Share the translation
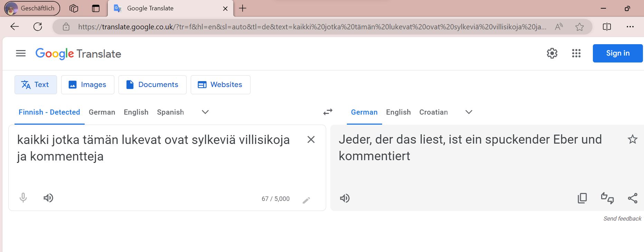Image resolution: width=644 pixels, height=252 pixels. [x=633, y=198]
